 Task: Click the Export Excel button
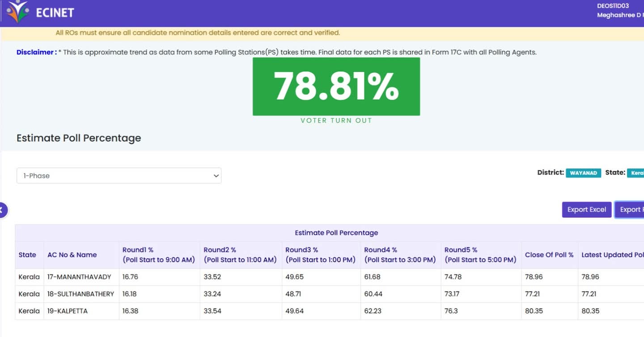[x=586, y=210]
